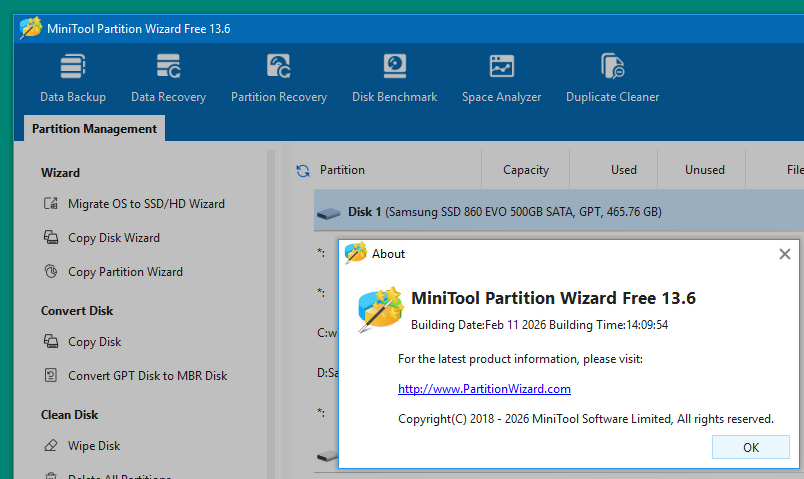
Task: Launch the Duplicate Cleaner tool
Action: pos(612,78)
